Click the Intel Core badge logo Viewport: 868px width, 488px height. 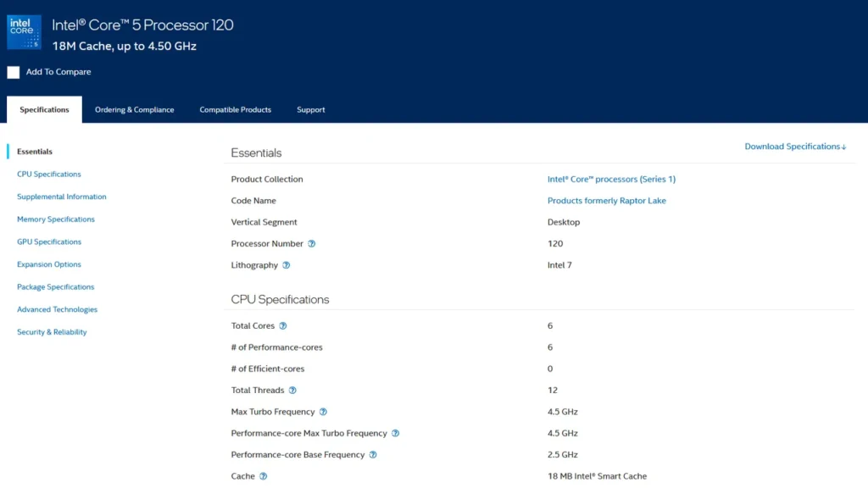[24, 32]
